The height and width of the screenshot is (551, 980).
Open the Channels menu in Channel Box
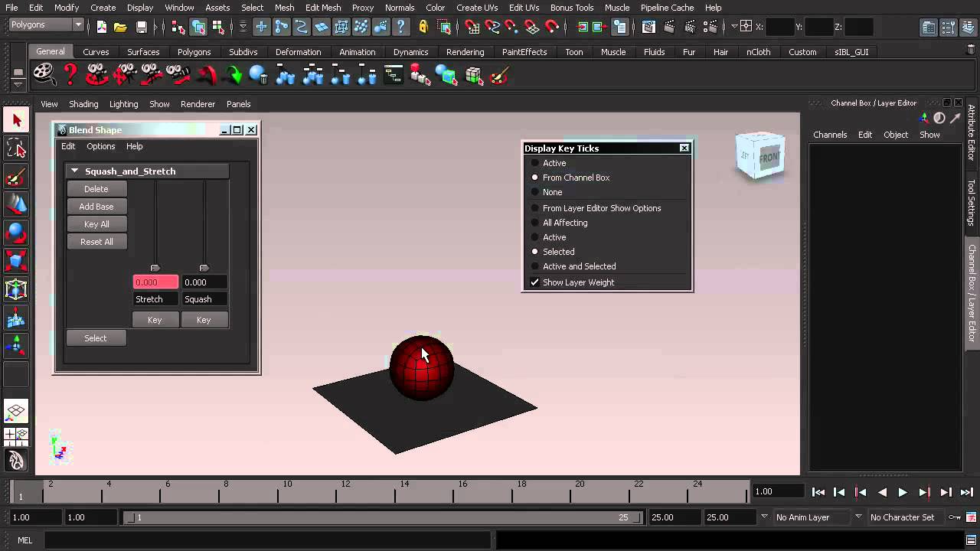click(830, 135)
